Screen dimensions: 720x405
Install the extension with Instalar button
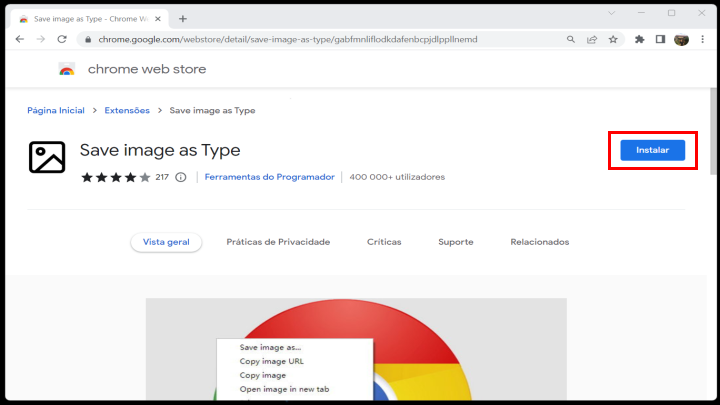(652, 150)
